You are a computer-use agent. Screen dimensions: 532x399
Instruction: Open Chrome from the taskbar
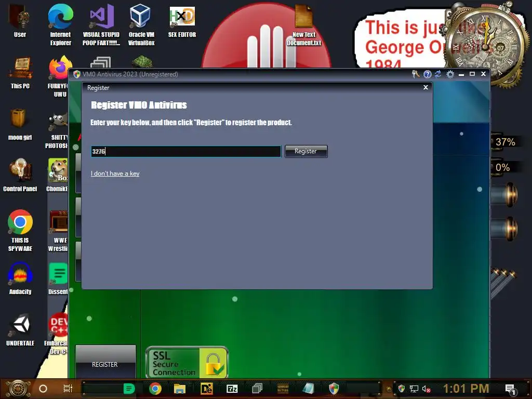tap(155, 389)
